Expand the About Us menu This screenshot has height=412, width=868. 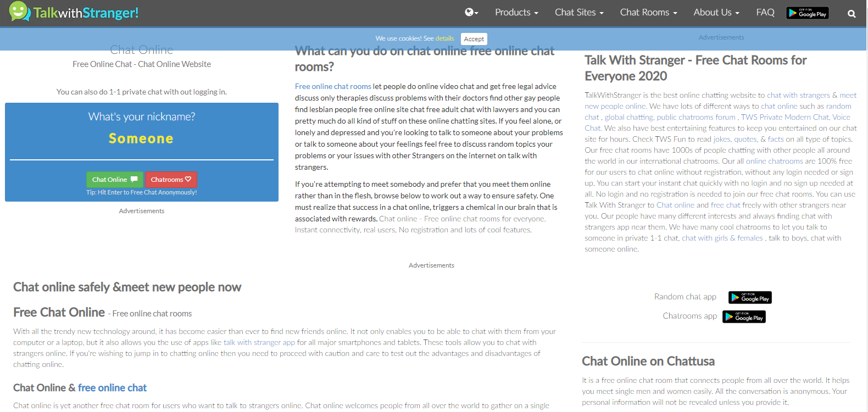716,13
